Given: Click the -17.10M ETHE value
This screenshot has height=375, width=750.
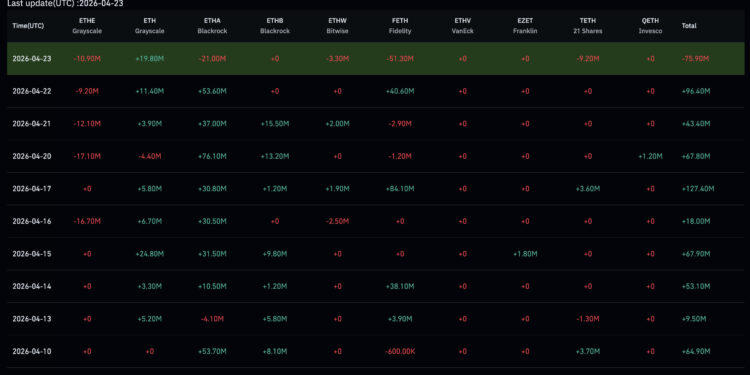Looking at the screenshot, I should (x=87, y=156).
